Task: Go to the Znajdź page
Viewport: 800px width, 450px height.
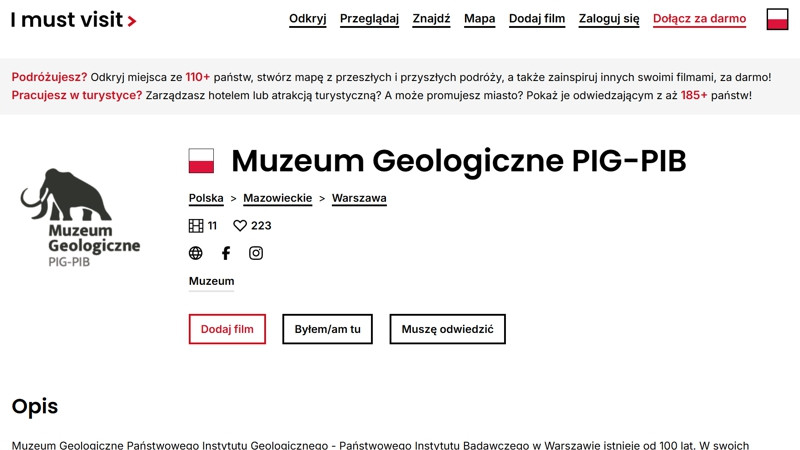Action: [431, 19]
